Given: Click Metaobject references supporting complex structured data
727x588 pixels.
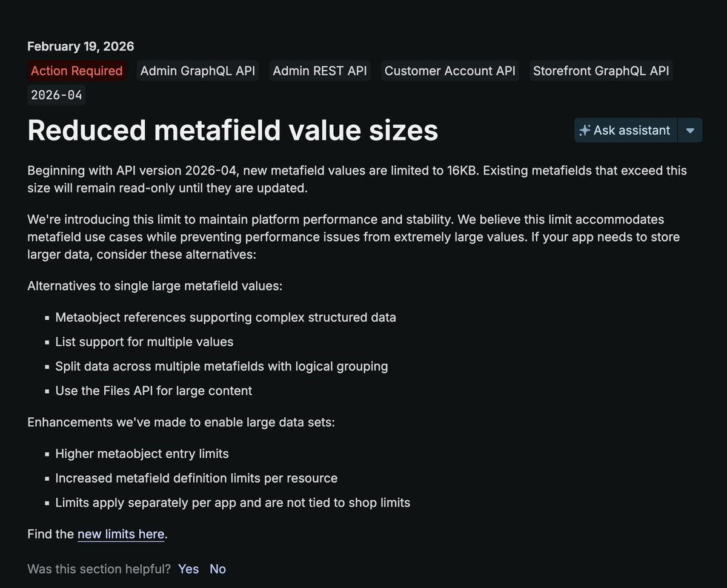Looking at the screenshot, I should tap(225, 317).
